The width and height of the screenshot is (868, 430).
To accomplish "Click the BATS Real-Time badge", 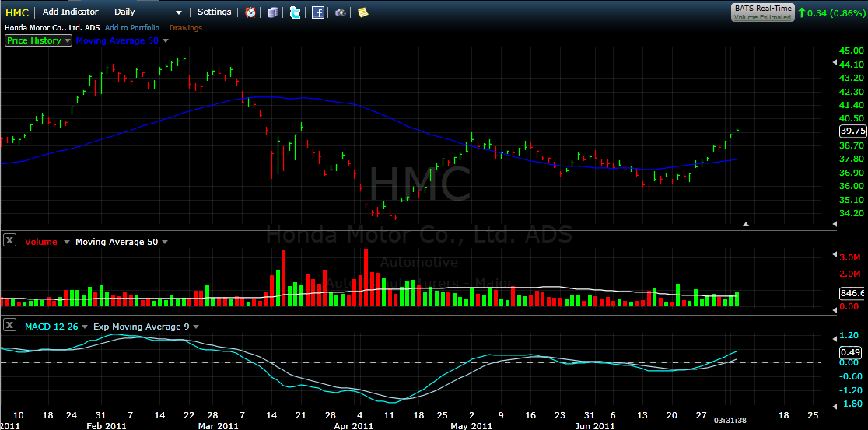I will [763, 9].
